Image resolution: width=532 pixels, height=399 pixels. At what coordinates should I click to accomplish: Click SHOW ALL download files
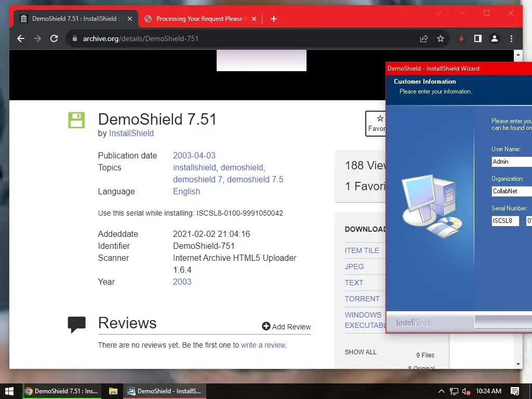click(x=361, y=352)
